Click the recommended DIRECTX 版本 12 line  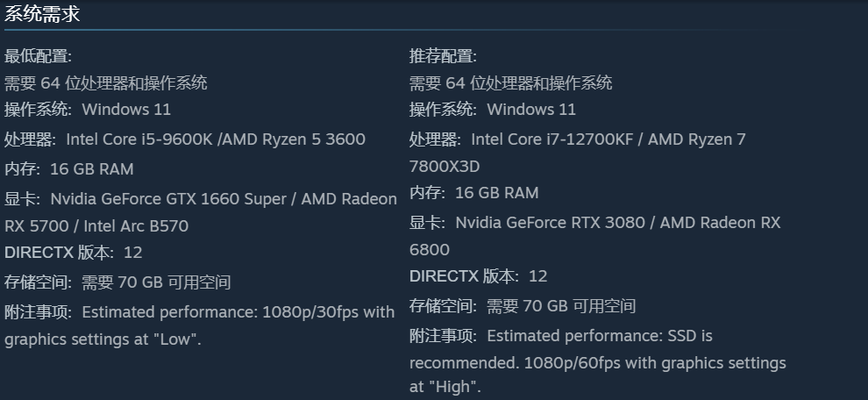(x=479, y=276)
